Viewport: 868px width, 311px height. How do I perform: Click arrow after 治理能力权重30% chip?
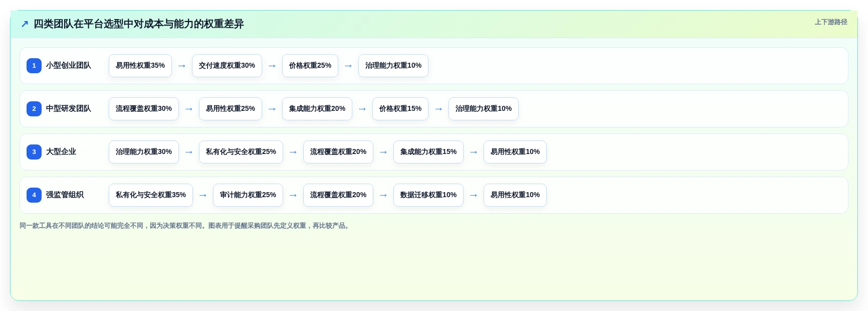click(x=189, y=152)
